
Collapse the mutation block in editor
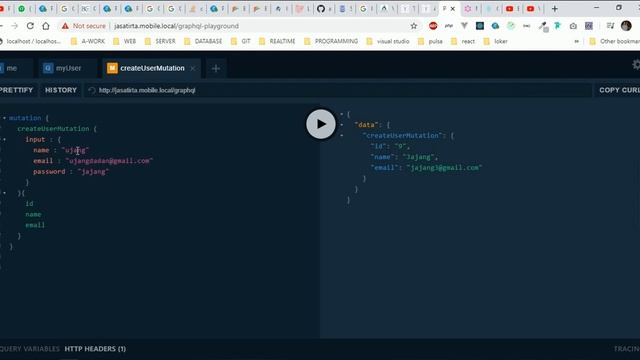click(x=4, y=118)
